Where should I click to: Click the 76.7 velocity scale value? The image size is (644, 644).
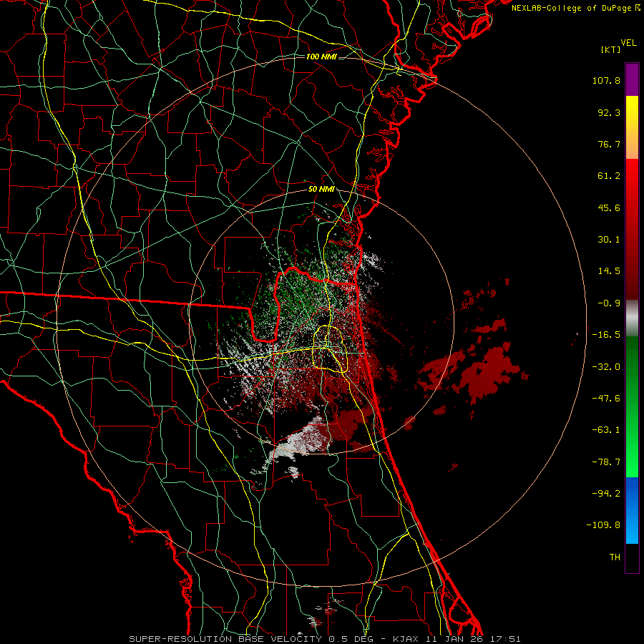[609, 144]
